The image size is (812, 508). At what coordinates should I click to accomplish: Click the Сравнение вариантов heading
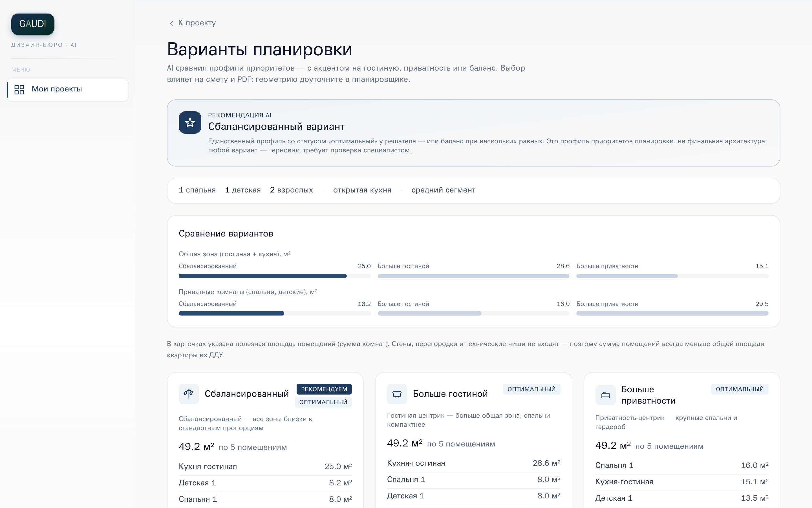[226, 233]
